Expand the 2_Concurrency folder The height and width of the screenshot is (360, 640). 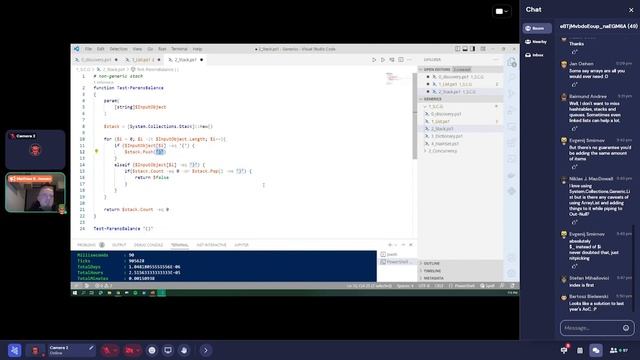point(460,151)
